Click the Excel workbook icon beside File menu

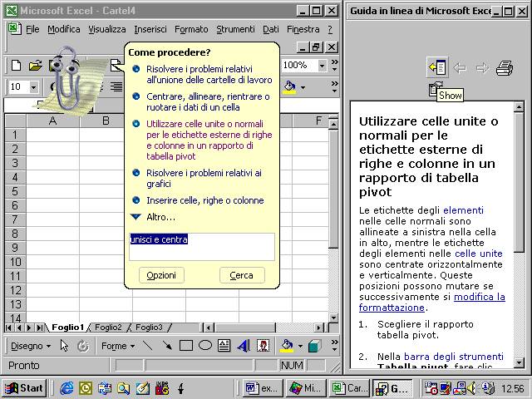tap(15, 29)
